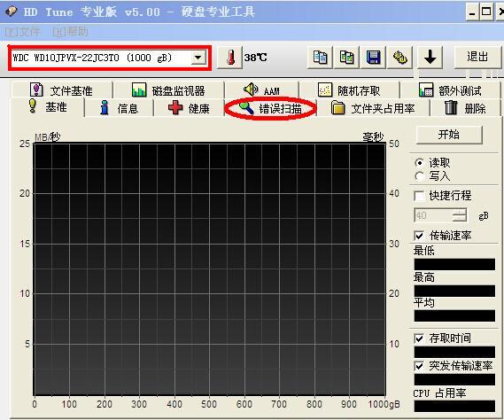Toggle the 存取时间 checkbox
504x420 pixels.
tap(419, 338)
